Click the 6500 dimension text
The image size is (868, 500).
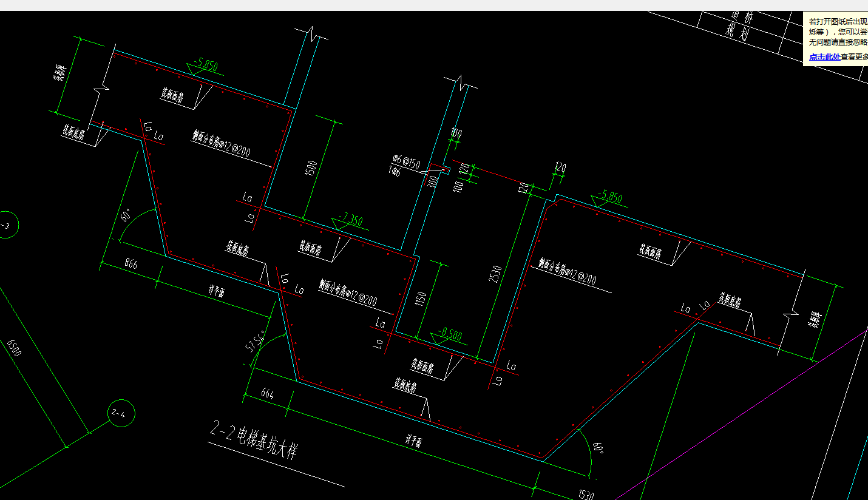coord(14,348)
